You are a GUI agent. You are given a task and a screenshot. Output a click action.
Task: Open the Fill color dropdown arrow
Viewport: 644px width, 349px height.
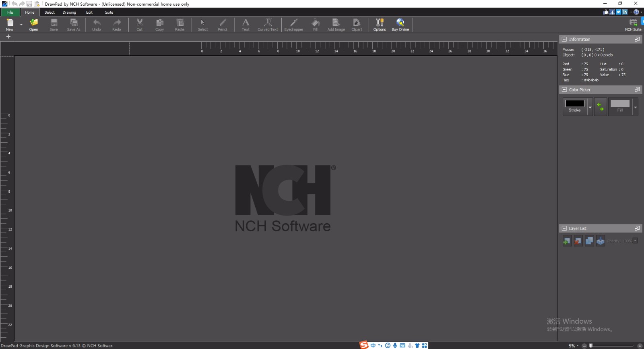[x=636, y=107]
